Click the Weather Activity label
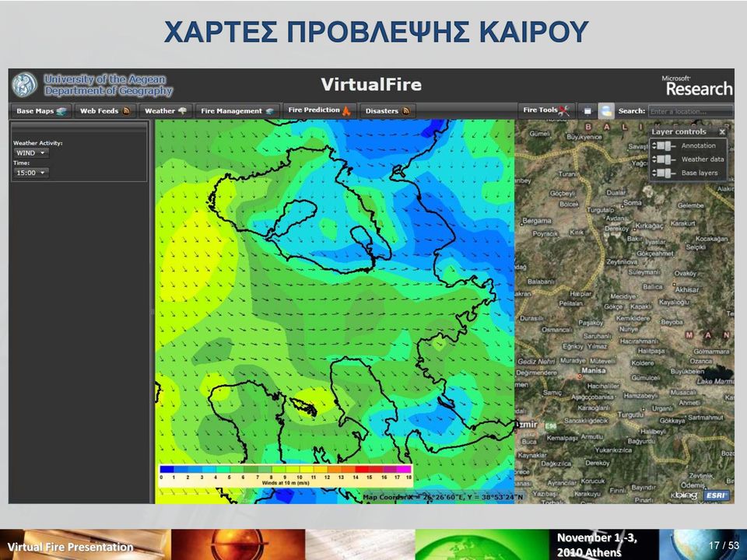This screenshot has width=747, height=560. 37,143
